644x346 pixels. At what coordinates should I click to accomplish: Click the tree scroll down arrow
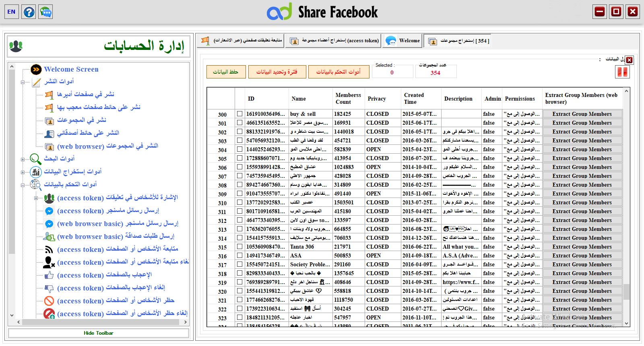click(12, 315)
